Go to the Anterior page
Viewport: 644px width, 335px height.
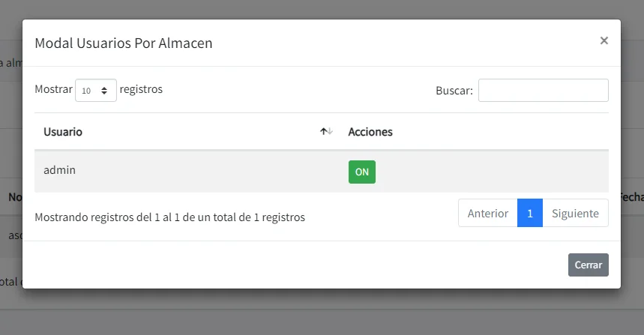point(487,214)
